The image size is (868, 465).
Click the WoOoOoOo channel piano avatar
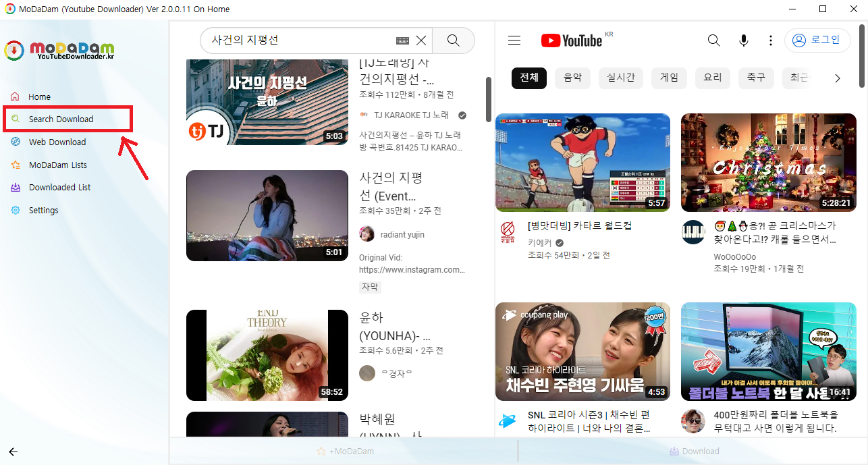pos(693,233)
